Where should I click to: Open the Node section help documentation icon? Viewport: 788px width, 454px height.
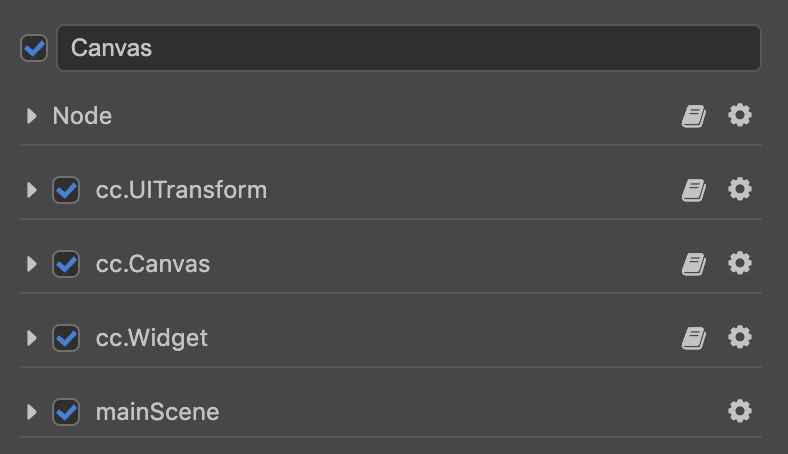(x=694, y=116)
